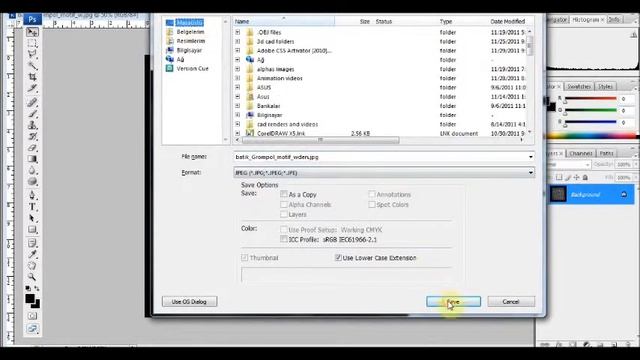The height and width of the screenshot is (360, 640).
Task: Select the Zoom tool
Action: (x=32, y=277)
